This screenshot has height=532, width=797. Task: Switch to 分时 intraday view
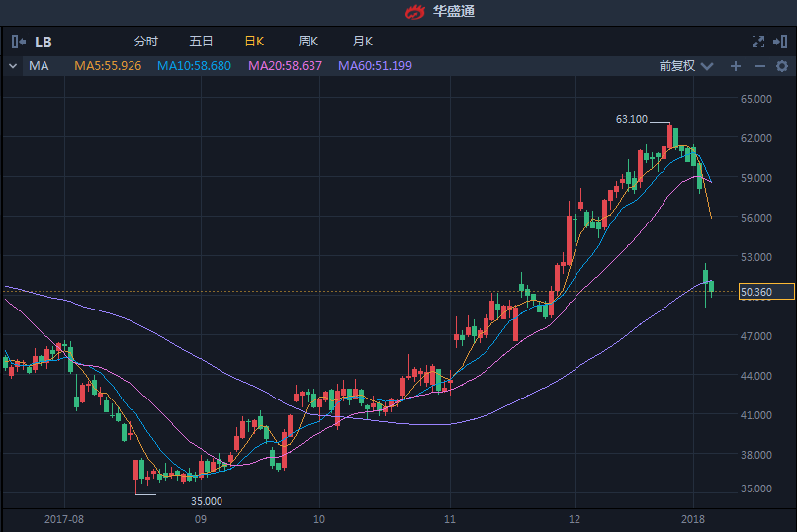(x=145, y=42)
